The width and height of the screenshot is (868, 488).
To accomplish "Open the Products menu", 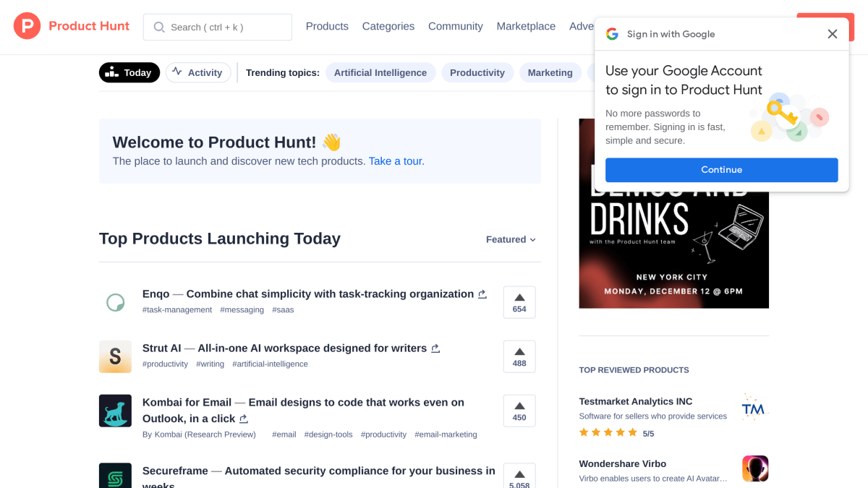I will (327, 27).
